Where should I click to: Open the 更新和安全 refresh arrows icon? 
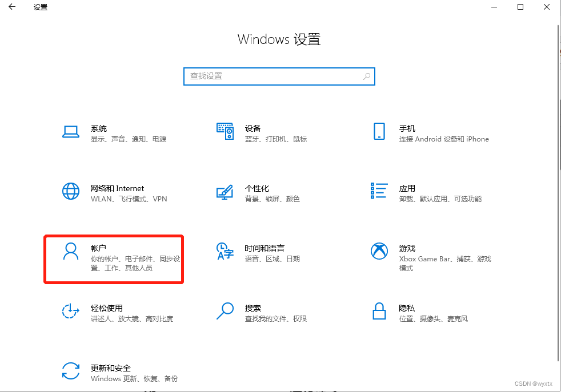tap(71, 371)
